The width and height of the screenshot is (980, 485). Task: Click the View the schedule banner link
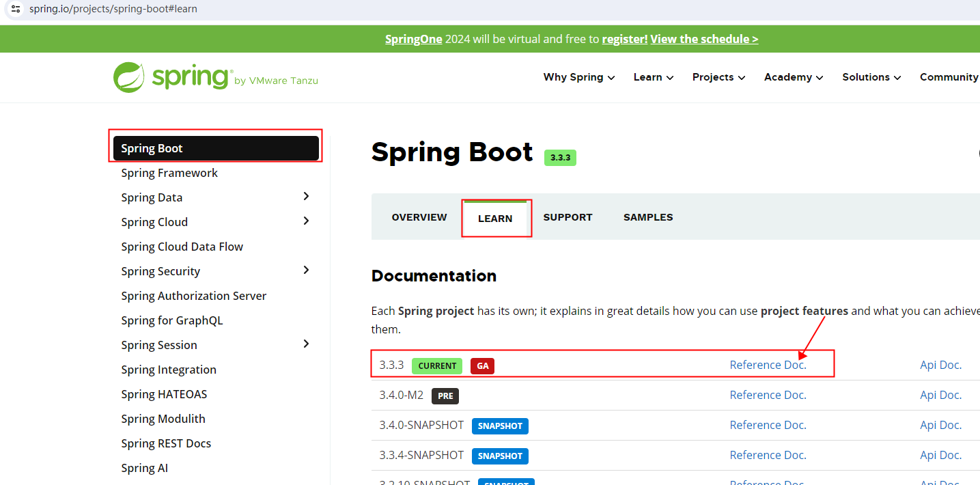pyautogui.click(x=704, y=39)
